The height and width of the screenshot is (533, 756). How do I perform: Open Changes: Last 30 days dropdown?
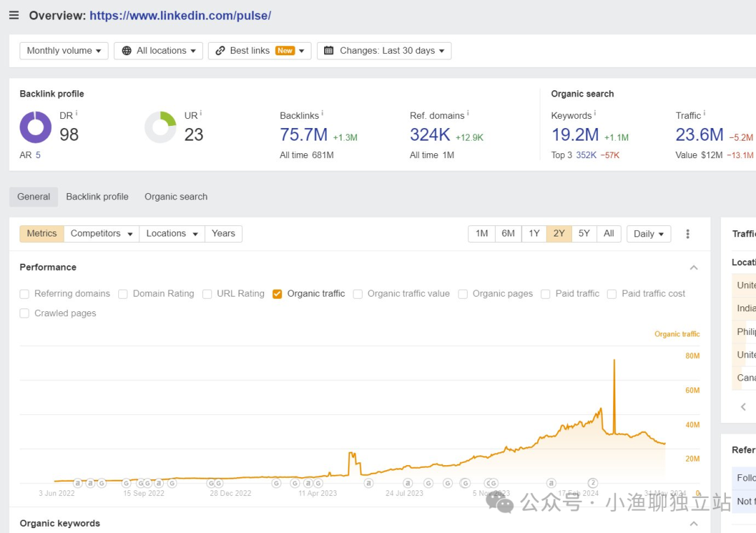point(384,50)
